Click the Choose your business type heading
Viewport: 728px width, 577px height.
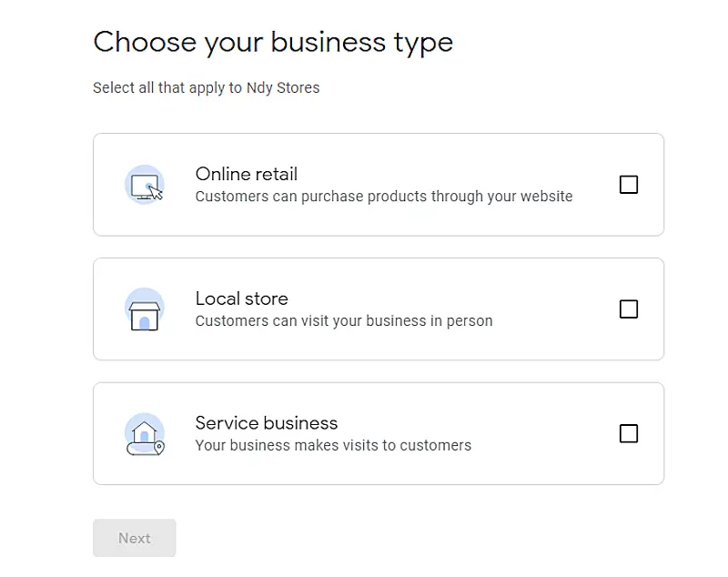coord(272,42)
